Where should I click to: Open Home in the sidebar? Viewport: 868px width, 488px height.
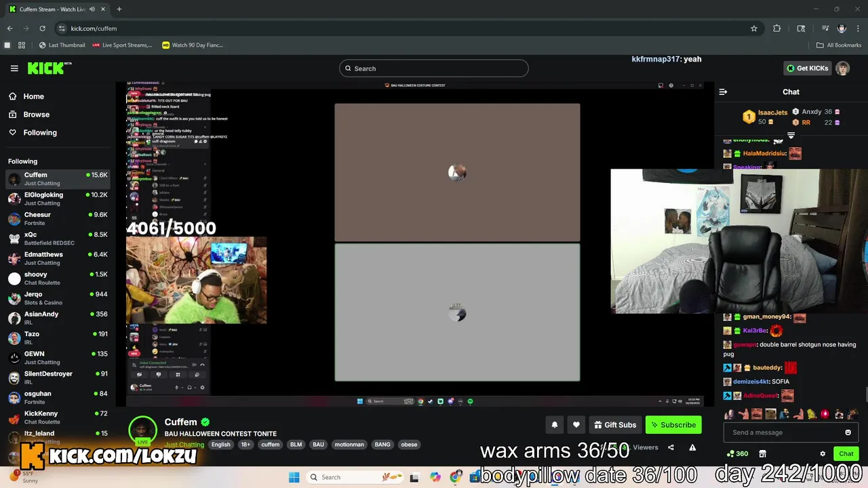pyautogui.click(x=33, y=96)
